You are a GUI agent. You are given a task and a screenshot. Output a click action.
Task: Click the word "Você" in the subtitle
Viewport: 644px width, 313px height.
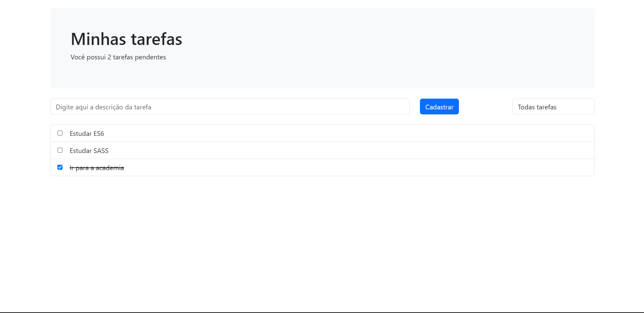click(78, 57)
